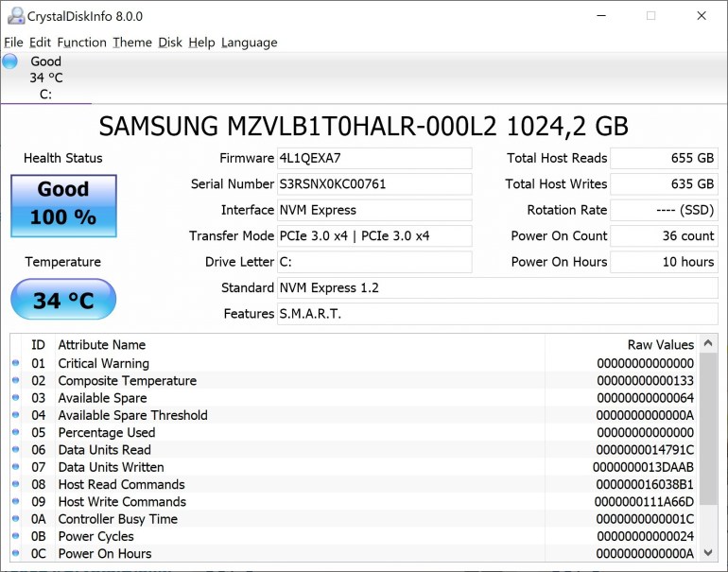Click the SAMSUNG MZVLB1T0HALR-000L2 disk title
Viewport: 728px width, 572px height.
tap(364, 127)
